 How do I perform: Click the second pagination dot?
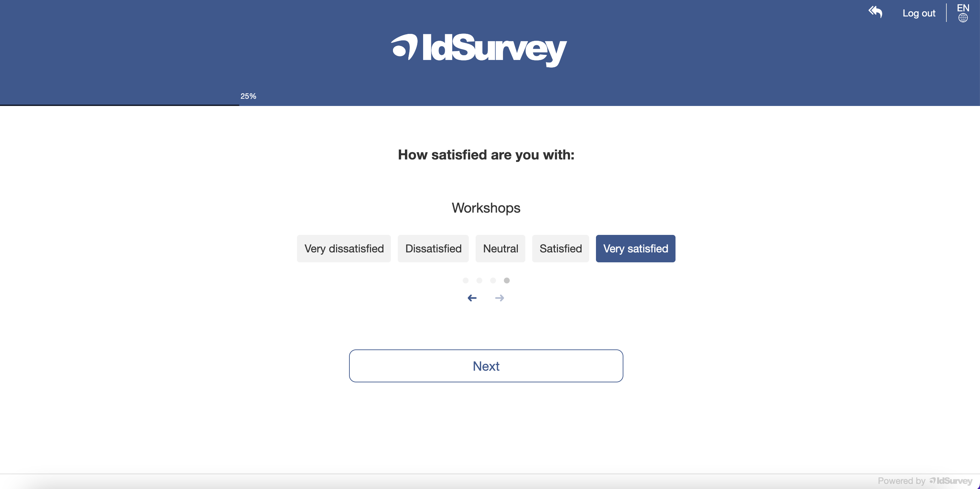pos(479,281)
